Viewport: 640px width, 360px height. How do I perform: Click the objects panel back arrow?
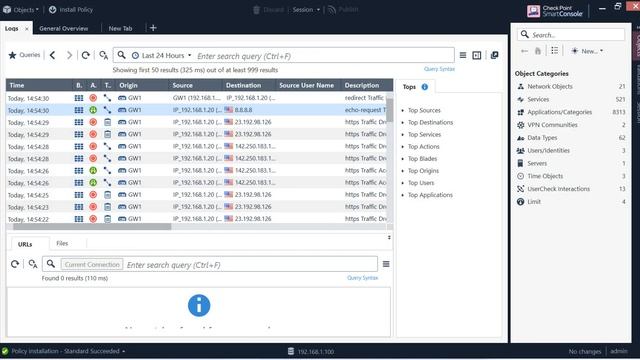pyautogui.click(x=524, y=51)
